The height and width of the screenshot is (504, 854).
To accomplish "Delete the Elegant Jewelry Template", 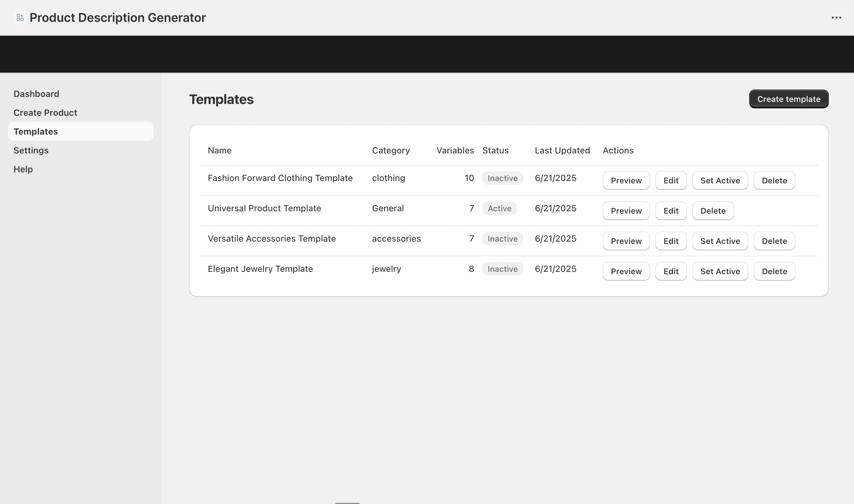I will coord(774,271).
